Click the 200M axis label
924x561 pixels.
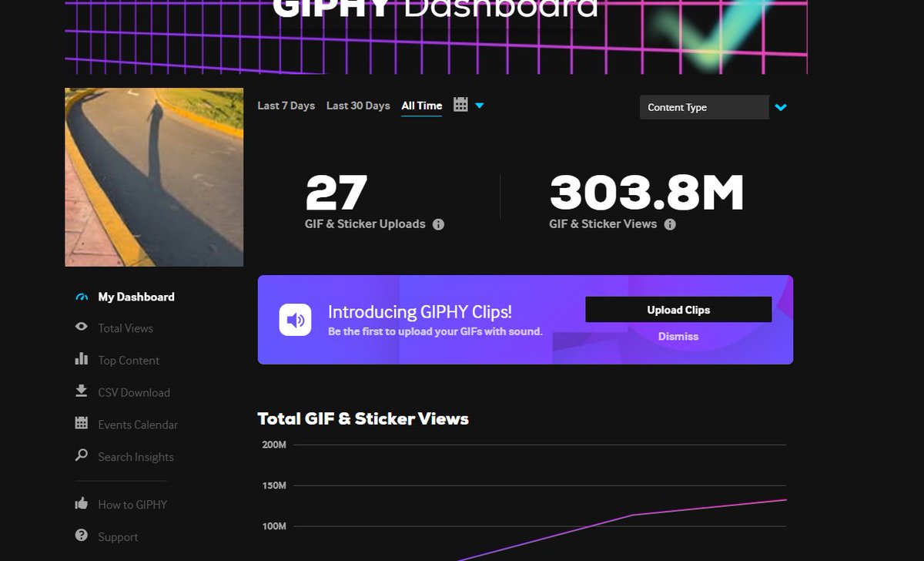(274, 445)
